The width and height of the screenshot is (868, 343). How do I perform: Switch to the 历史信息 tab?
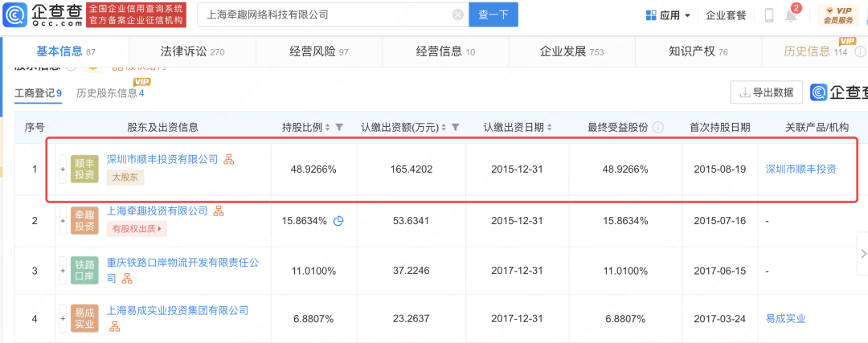pyautogui.click(x=816, y=52)
